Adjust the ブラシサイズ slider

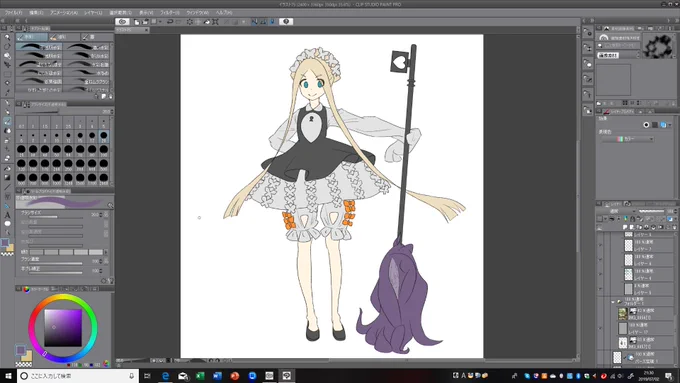[x=56, y=217]
